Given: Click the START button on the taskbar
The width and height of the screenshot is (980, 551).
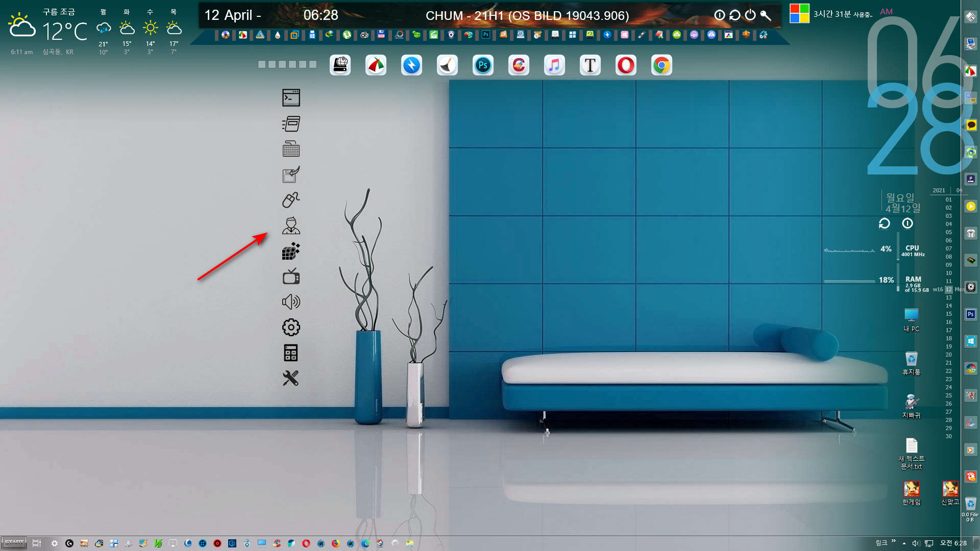Looking at the screenshot, I should click(x=14, y=543).
